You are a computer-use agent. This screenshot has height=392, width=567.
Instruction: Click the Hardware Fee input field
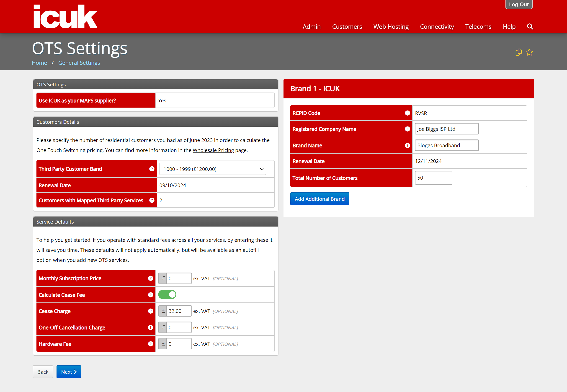179,344
